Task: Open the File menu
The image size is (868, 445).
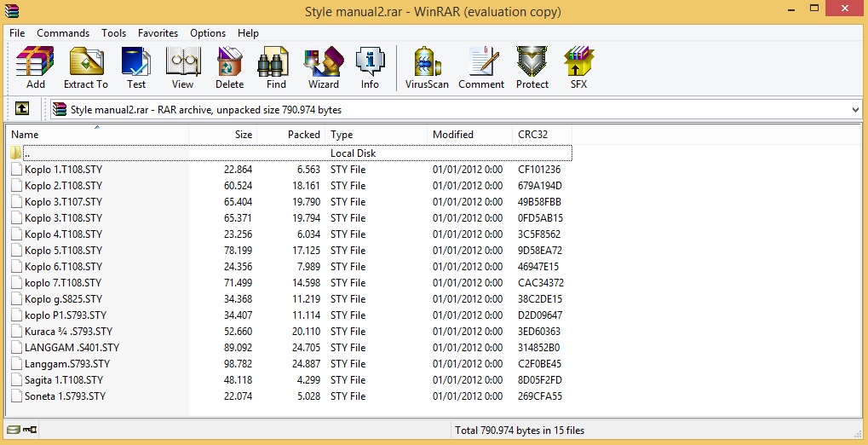Action: coord(17,33)
